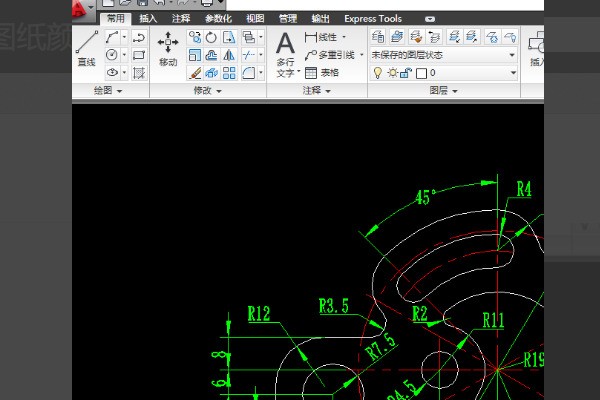Select the Line (直线) drawing tool
The width and height of the screenshot is (600, 400).
87,47
